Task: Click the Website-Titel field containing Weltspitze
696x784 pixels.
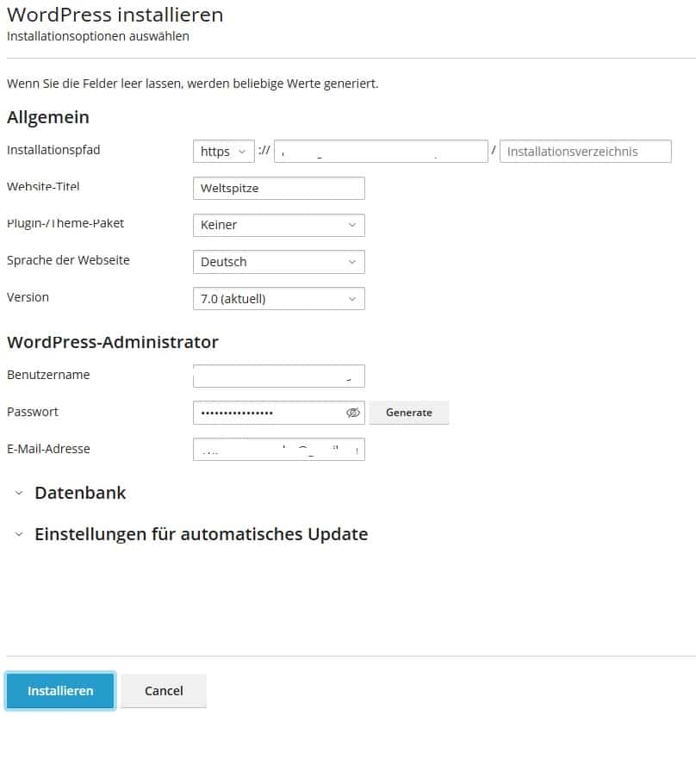Action: coord(279,188)
